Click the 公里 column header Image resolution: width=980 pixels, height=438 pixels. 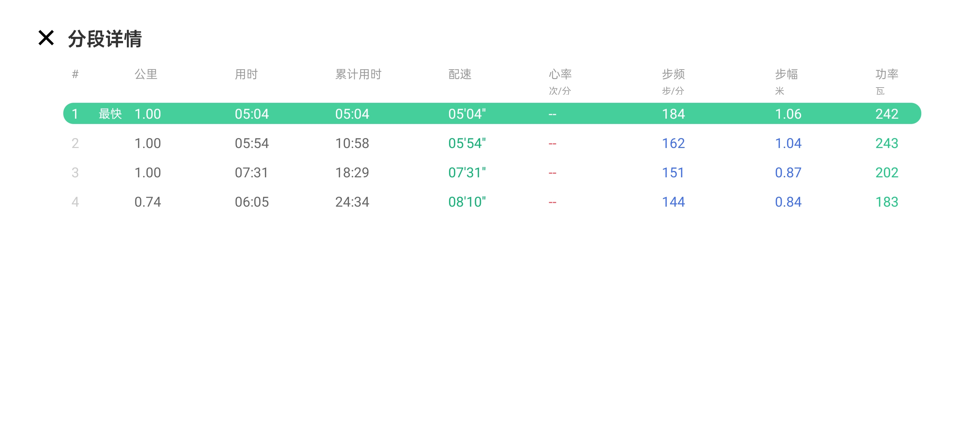point(146,74)
